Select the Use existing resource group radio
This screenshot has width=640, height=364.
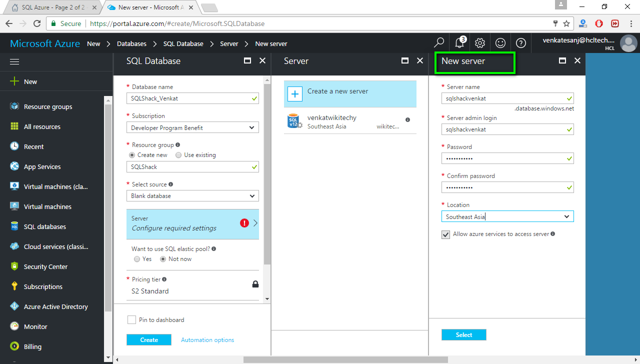[x=178, y=155]
